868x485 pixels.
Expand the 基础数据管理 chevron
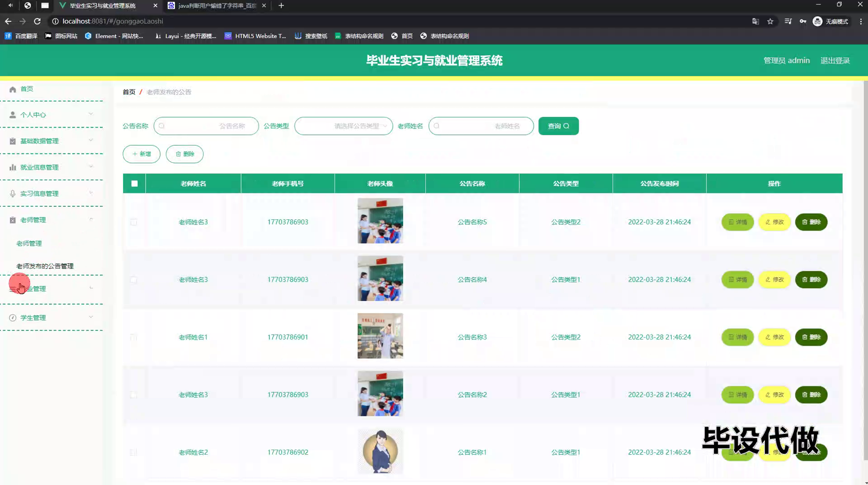[91, 140]
